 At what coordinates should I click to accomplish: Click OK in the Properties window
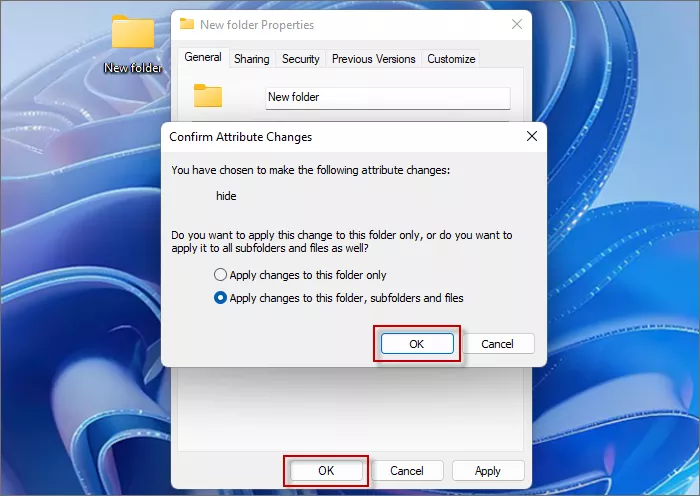326,471
